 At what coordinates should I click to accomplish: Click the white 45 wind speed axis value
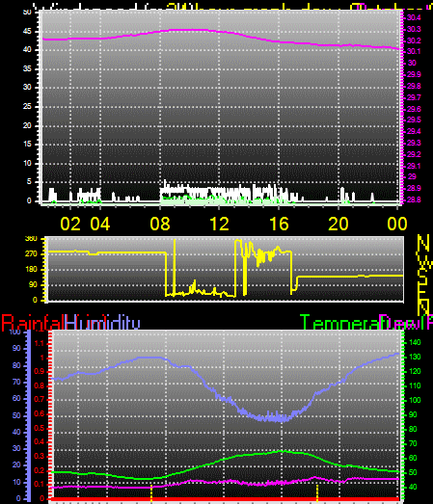(27, 31)
